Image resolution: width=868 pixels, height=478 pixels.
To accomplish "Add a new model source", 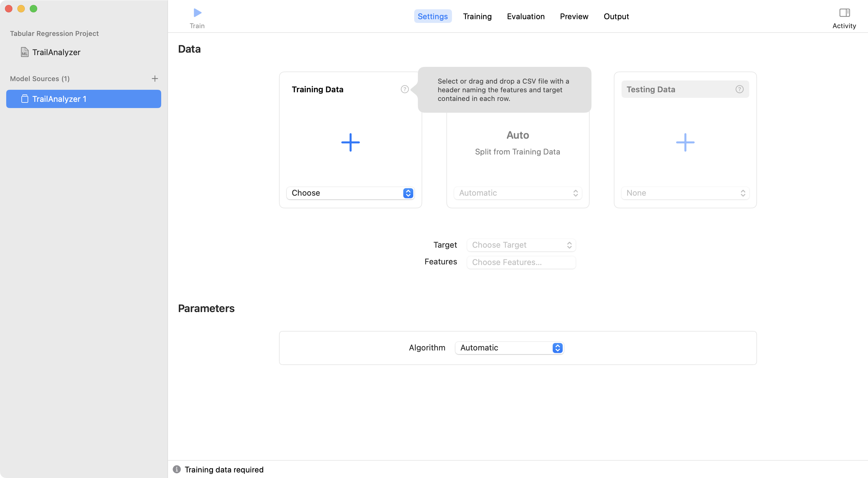I will click(x=155, y=78).
